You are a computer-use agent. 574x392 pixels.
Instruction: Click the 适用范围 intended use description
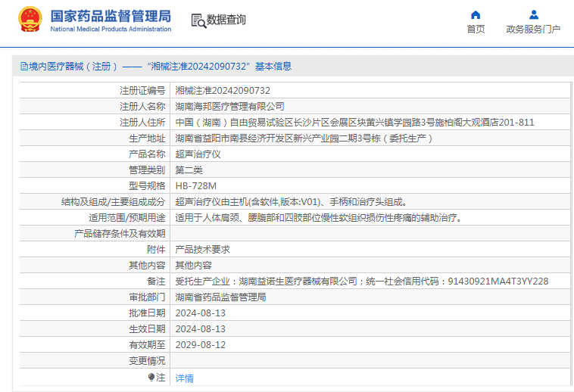[x=319, y=218]
